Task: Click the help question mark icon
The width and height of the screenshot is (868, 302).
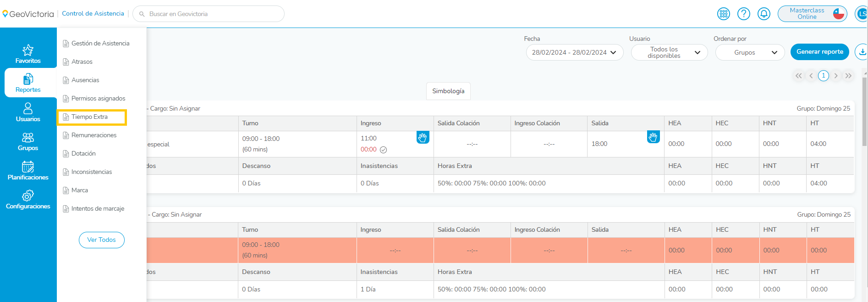Action: tap(743, 14)
